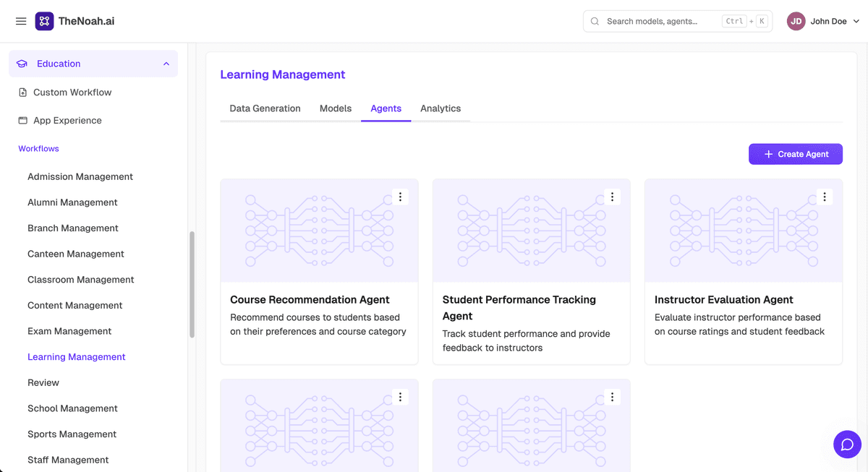Expand the John Doe account dropdown

tap(856, 22)
